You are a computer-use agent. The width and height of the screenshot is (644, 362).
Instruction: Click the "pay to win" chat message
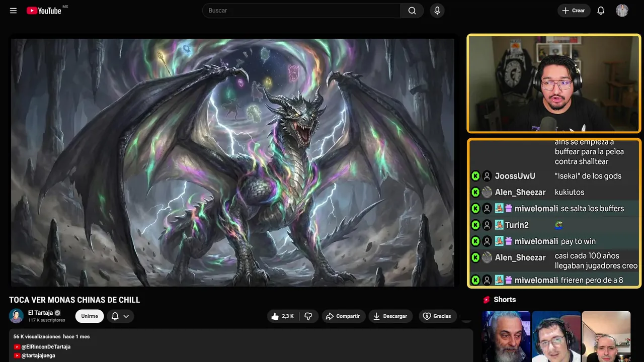click(578, 241)
